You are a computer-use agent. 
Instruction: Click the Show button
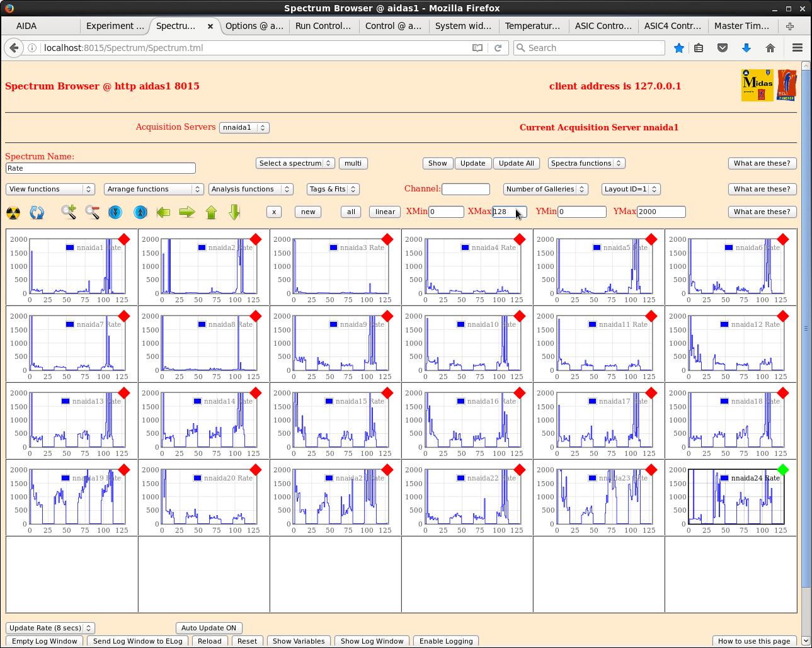[x=437, y=163]
